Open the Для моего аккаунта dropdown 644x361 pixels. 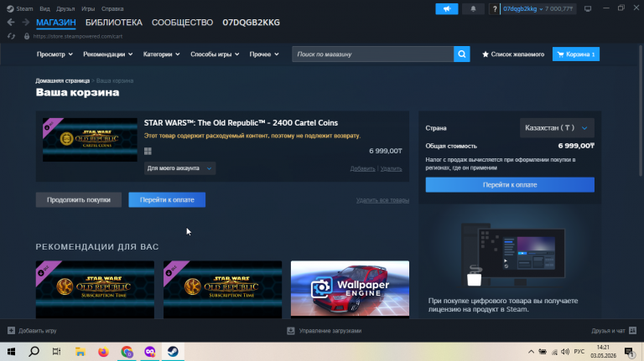pos(179,168)
